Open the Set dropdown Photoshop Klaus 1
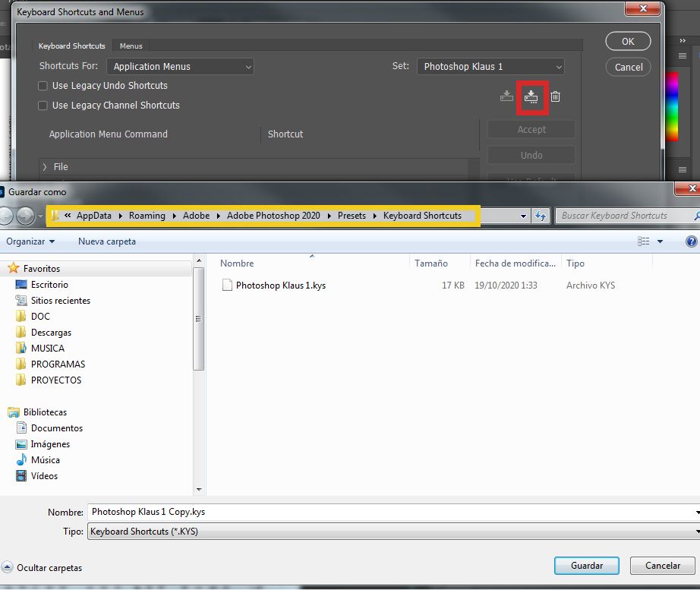 click(490, 67)
